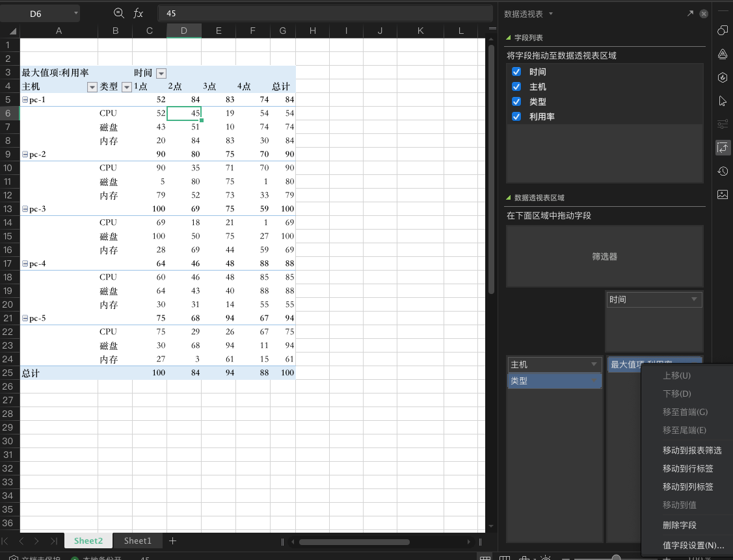Open the 时间 column filter dropdown in cell

tap(161, 73)
